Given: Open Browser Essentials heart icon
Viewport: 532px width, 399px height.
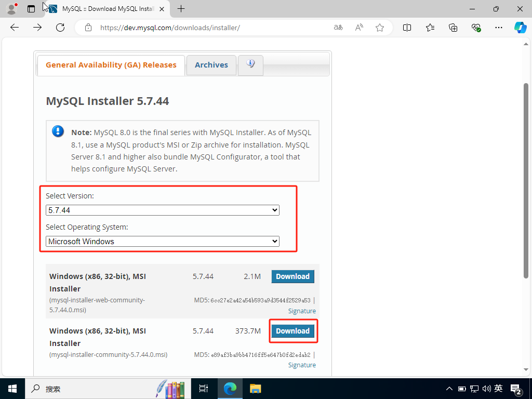Looking at the screenshot, I should (476, 28).
